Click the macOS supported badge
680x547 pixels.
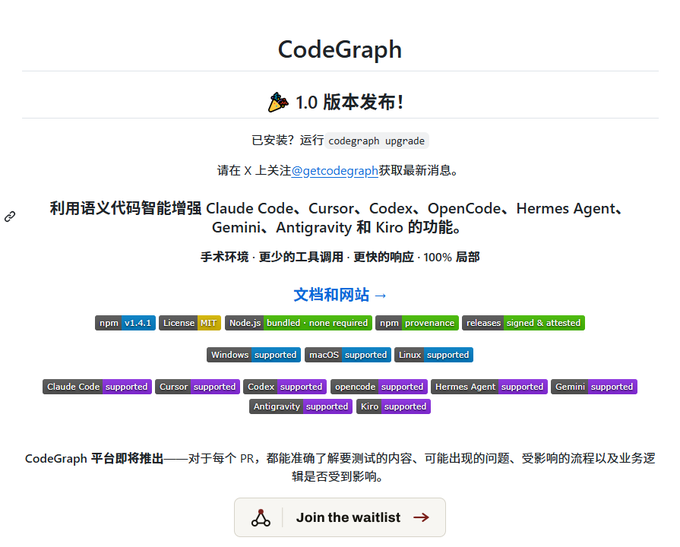348,355
